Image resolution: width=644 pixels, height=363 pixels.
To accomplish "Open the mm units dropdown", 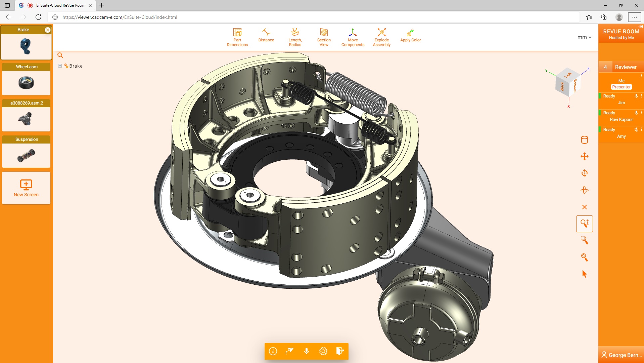I will (584, 37).
